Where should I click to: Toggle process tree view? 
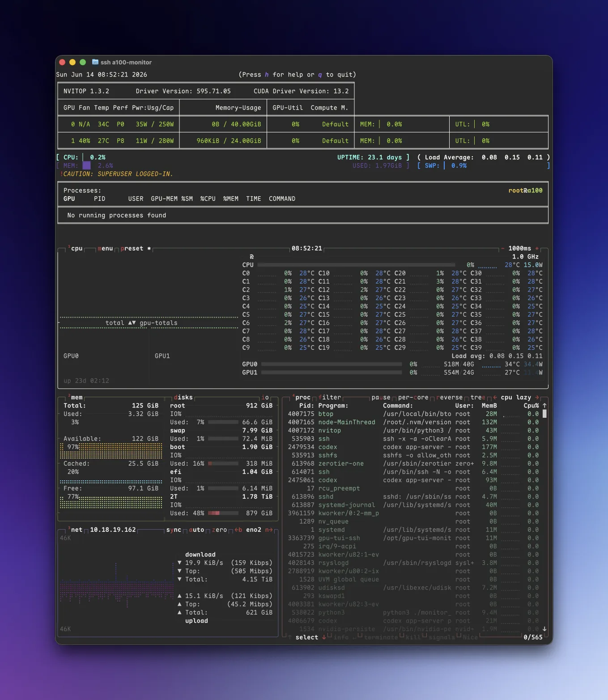(478, 397)
